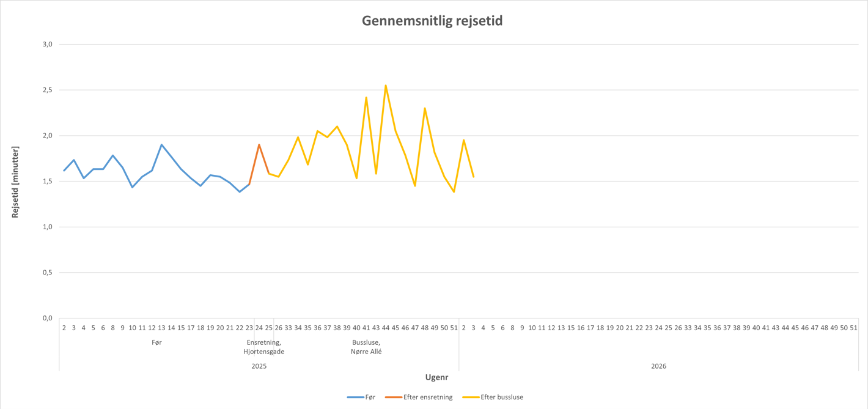The image size is (868, 409).
Task: Click the chart title Gennemsnitlig rejsetid
Action: (x=432, y=21)
